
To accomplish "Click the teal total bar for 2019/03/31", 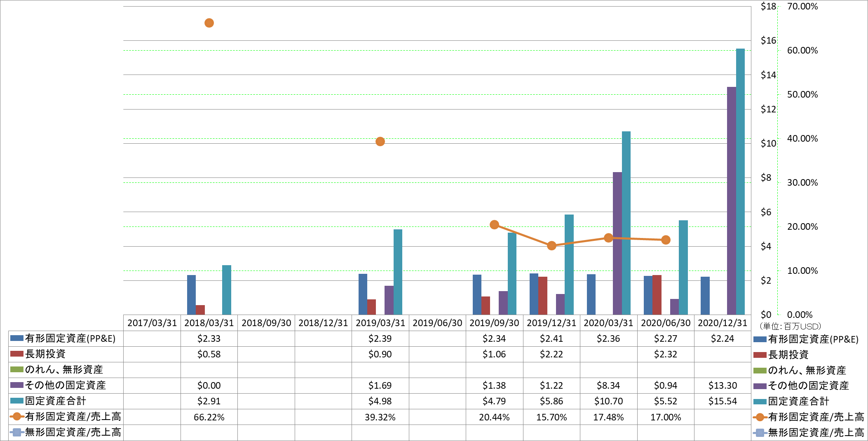I will pyautogui.click(x=398, y=272).
